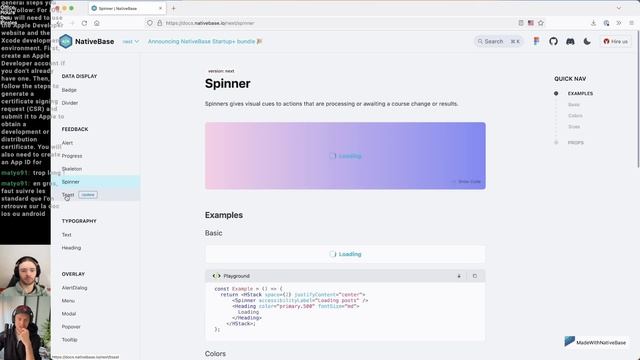Click the Search field in header
The image size is (640, 360).
click(x=498, y=41)
